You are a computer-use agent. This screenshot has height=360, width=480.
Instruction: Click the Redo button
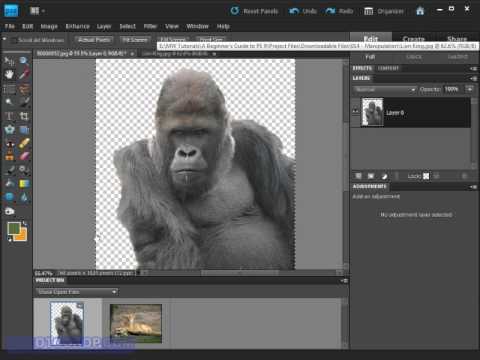coord(339,11)
